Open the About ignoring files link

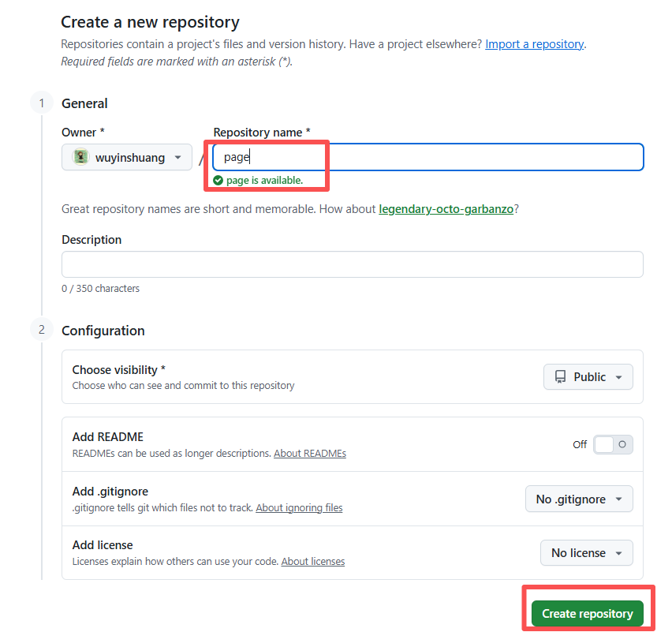click(299, 508)
